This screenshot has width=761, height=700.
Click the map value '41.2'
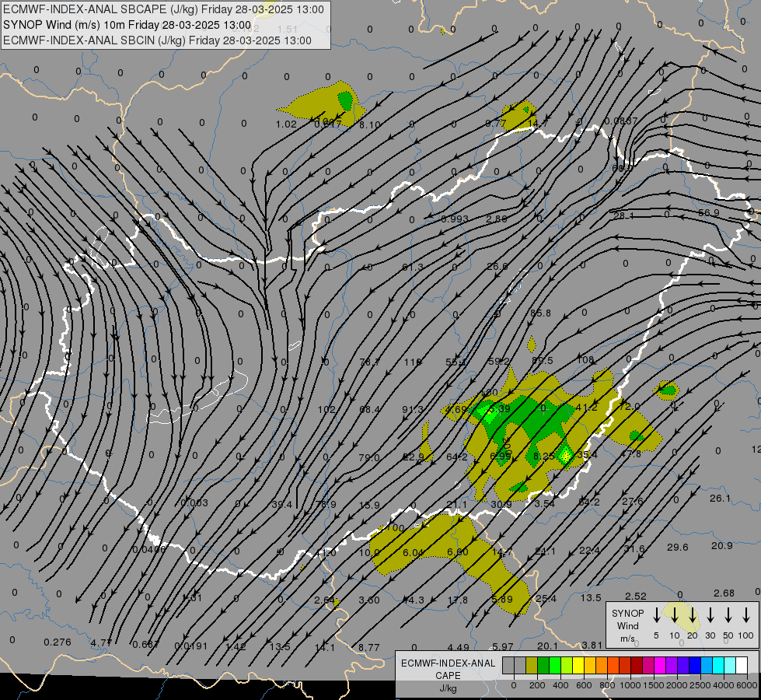(586, 408)
